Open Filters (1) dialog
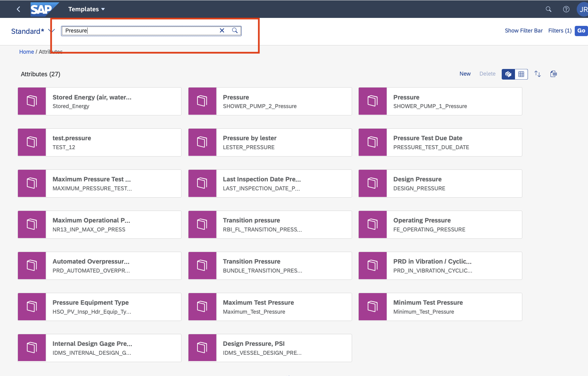 tap(560, 31)
